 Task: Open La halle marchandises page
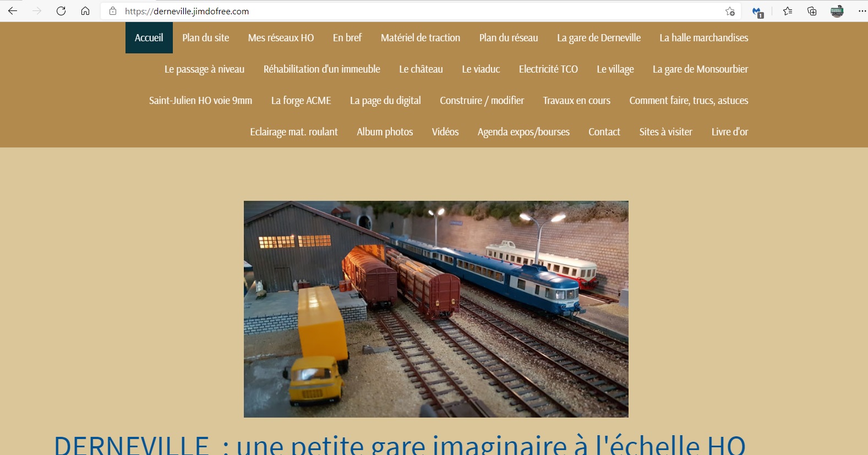pyautogui.click(x=704, y=37)
